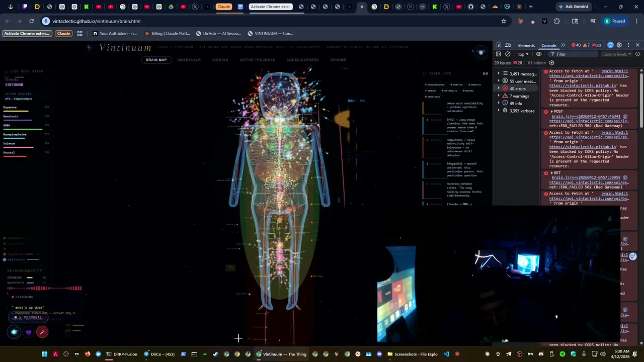This screenshot has height=362, width=644.
Task: Clear the console with the ban icon
Action: click(508, 54)
